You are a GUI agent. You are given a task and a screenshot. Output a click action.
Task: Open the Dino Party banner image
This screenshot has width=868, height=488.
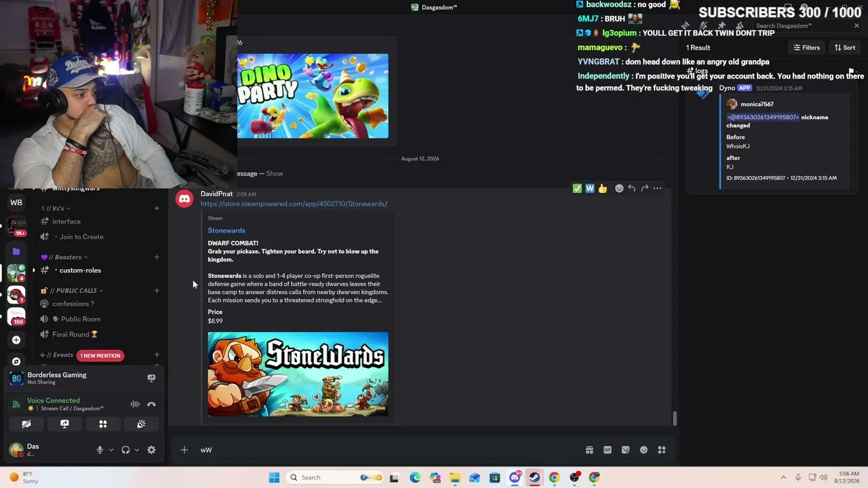click(313, 96)
